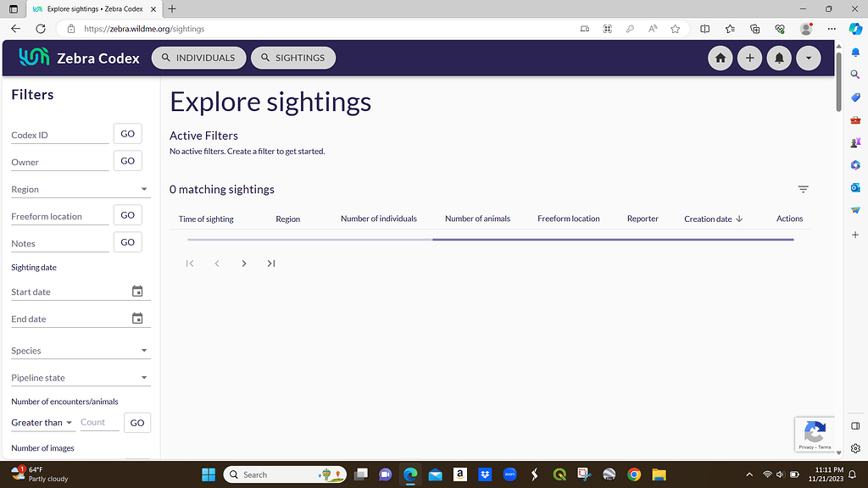Image resolution: width=868 pixels, height=488 pixels.
Task: Open Windows Start menu
Action: [209, 474]
